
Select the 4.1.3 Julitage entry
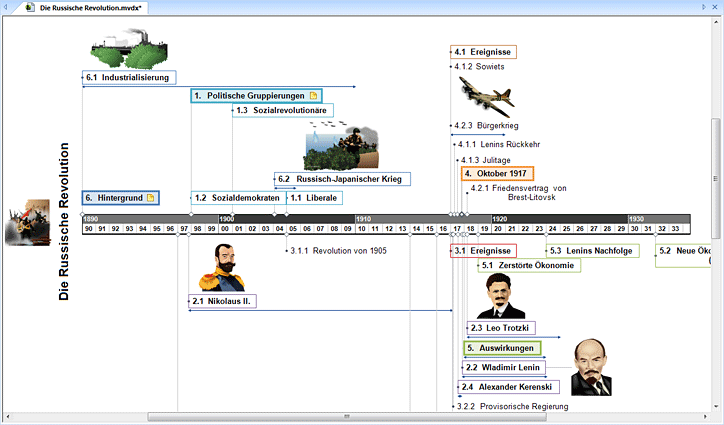[486, 160]
